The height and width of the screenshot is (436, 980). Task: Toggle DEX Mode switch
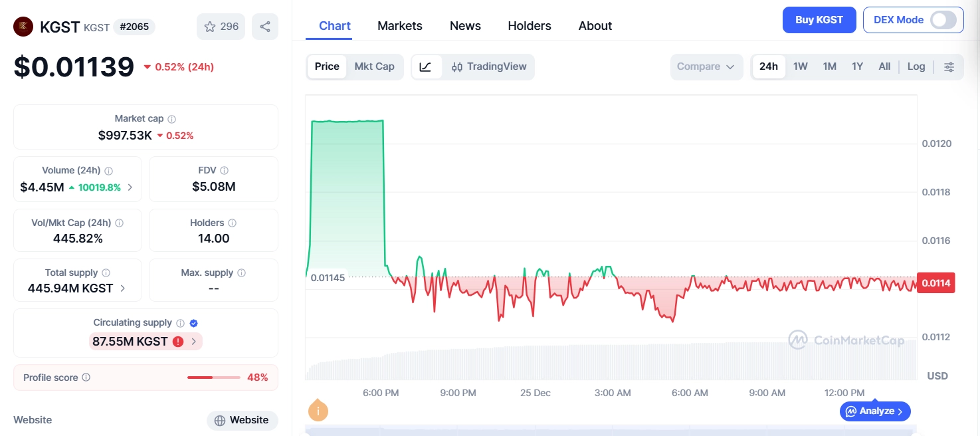[x=943, y=20]
